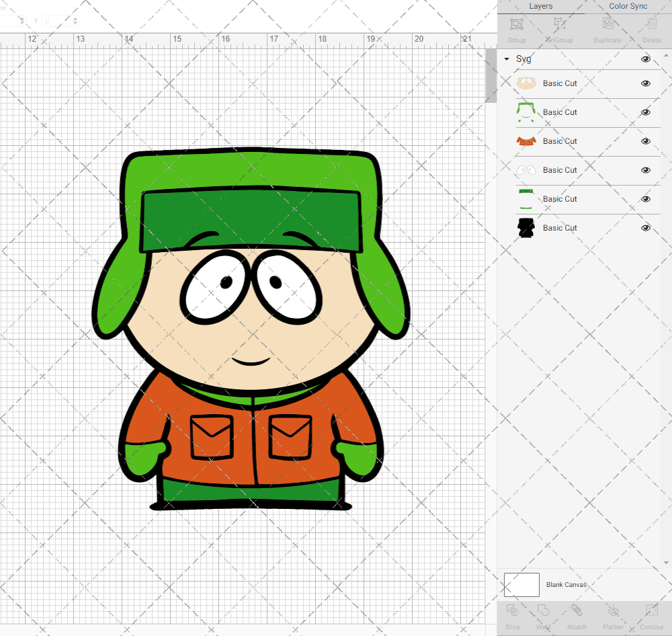The height and width of the screenshot is (636, 672).
Task: Hide the face Basic Cut layer
Action: click(645, 83)
